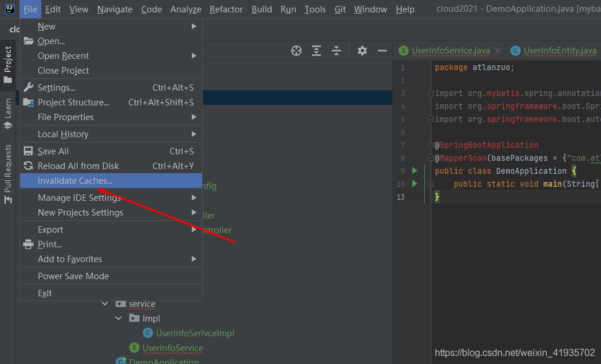Expand the Open Recent submenu

(63, 55)
